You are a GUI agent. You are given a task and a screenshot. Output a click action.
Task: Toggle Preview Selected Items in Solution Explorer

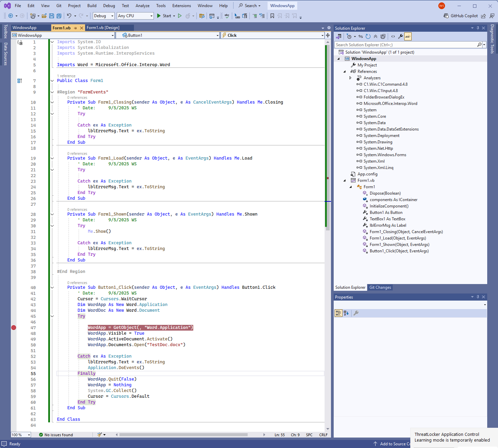pos(408,36)
